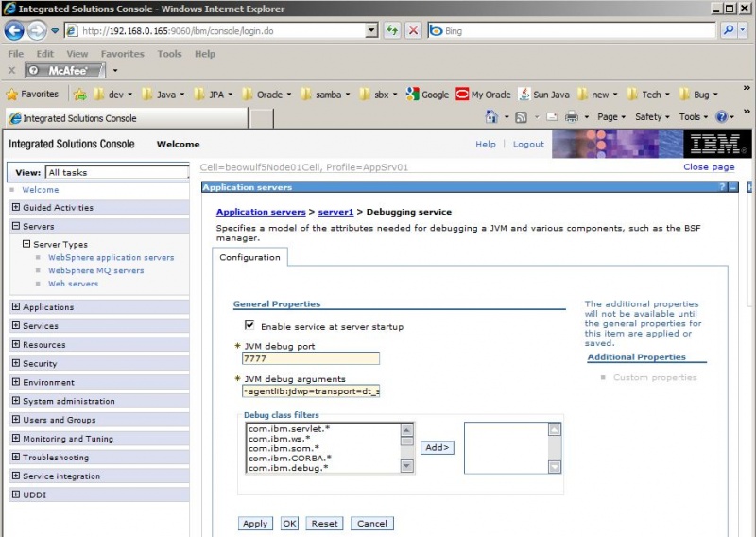Click the OK button

(x=289, y=524)
